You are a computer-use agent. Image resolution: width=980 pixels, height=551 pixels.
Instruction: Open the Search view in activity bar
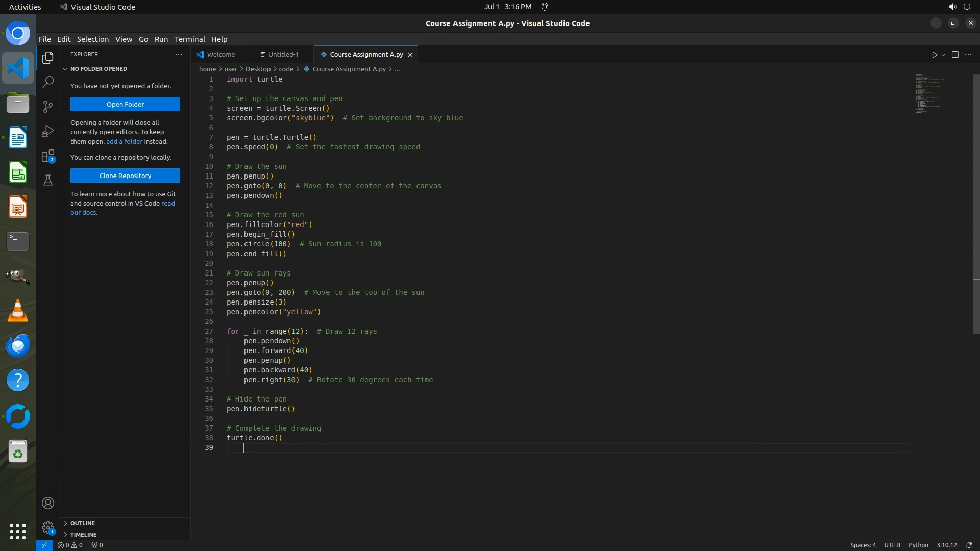[x=48, y=82]
